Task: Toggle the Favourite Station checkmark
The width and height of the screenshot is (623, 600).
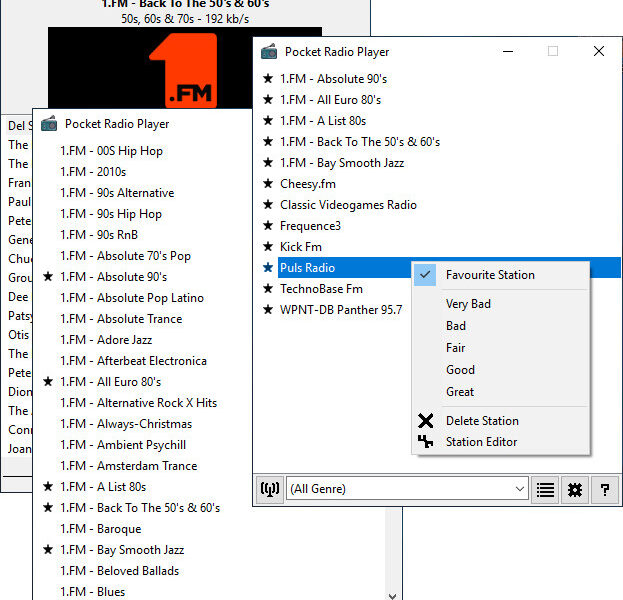Action: 425,275
